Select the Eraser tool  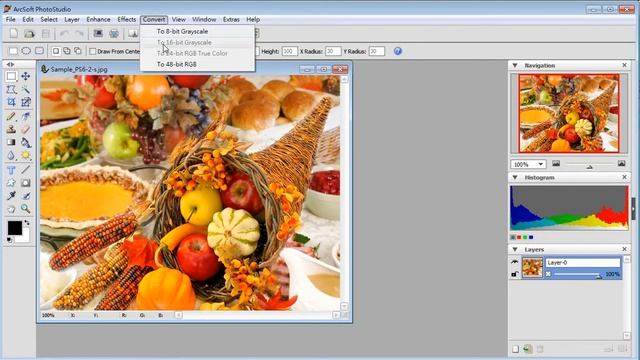[x=26, y=129]
